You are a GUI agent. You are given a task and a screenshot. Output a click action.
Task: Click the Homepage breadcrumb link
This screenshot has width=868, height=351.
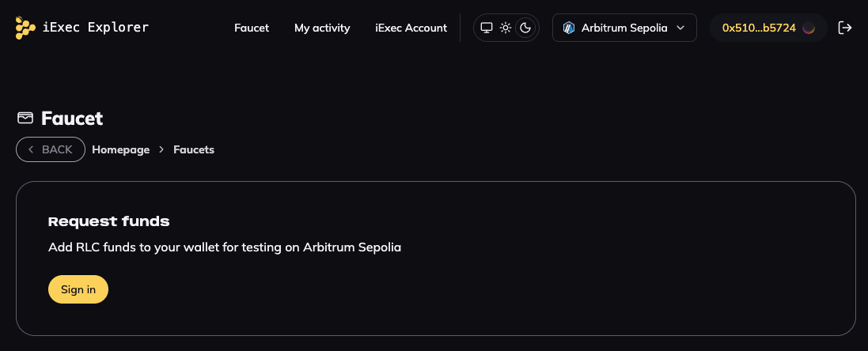120,149
